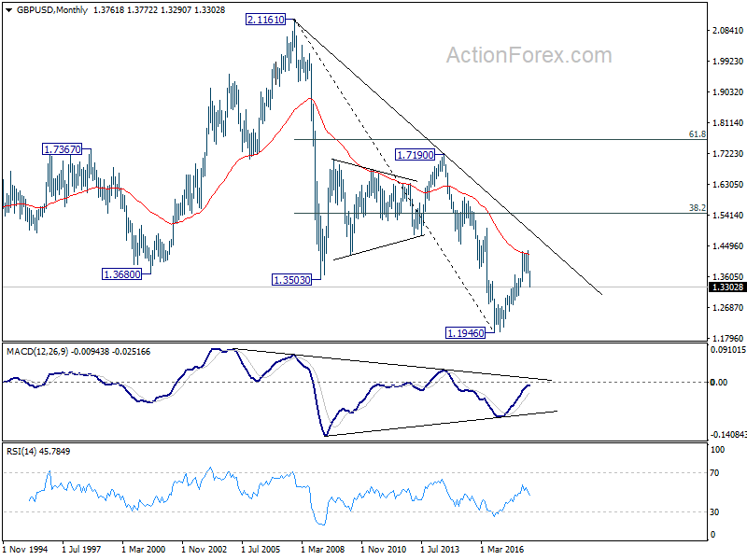Click the 1.81140 price axis value
The image size is (747, 560).
click(727, 123)
